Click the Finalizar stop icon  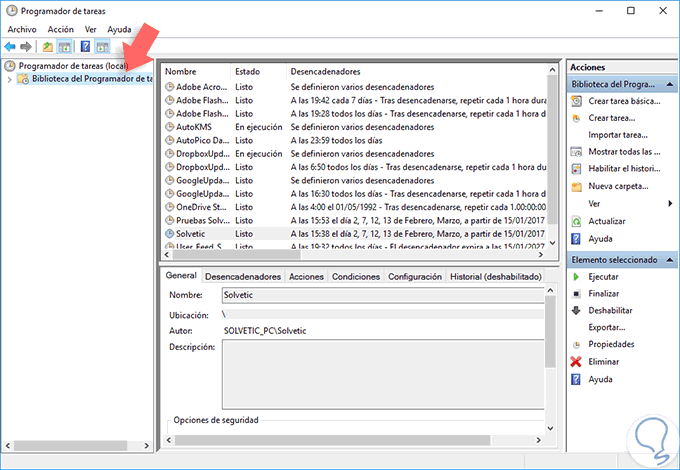(576, 294)
